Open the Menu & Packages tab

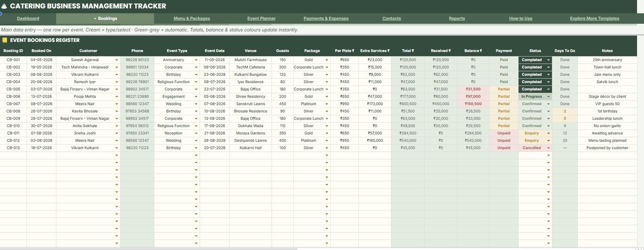(192, 19)
